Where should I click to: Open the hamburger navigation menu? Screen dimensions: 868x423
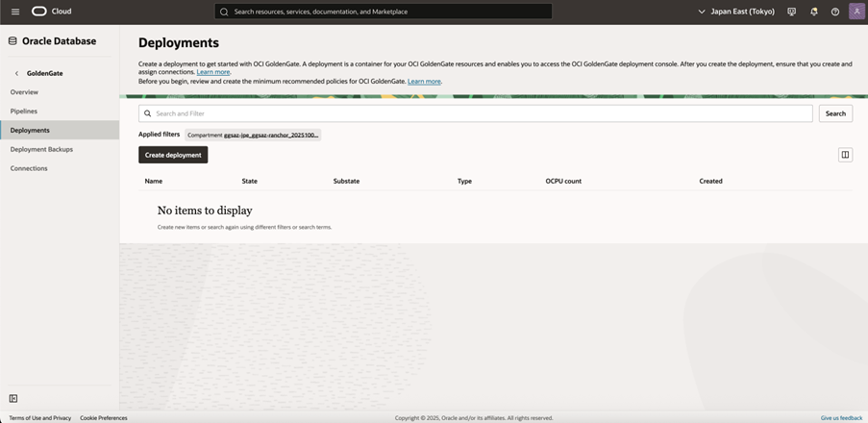(15, 12)
